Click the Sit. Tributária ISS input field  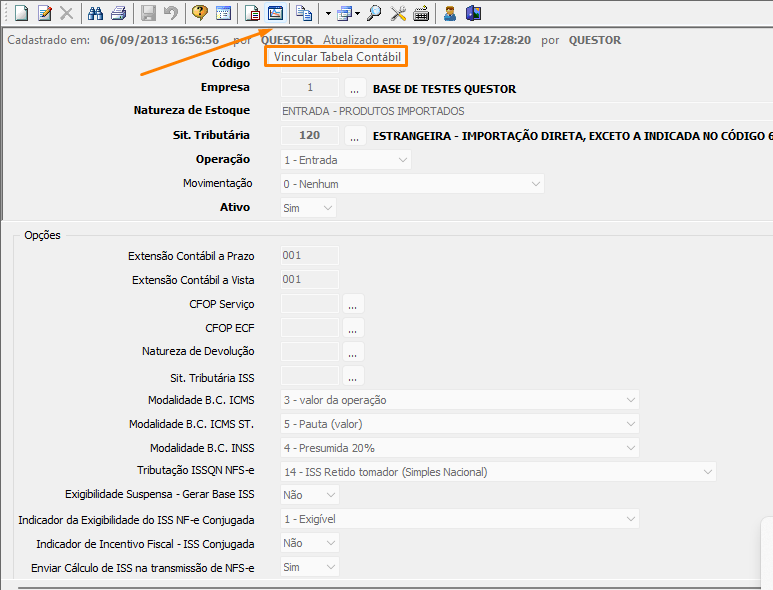[x=310, y=376]
